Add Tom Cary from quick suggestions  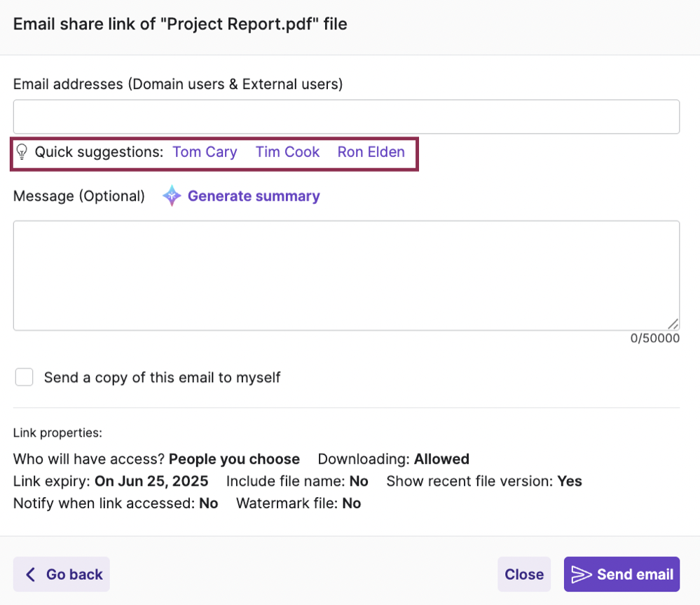pyautogui.click(x=205, y=152)
